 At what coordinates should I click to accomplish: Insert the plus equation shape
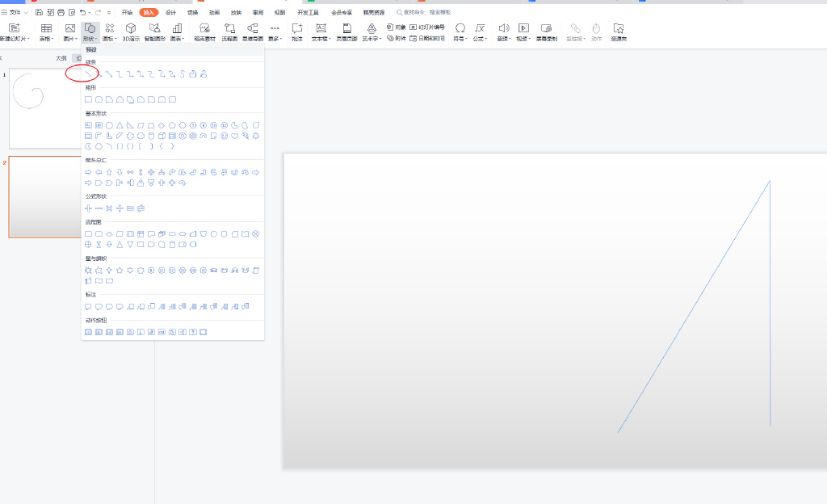[x=88, y=208]
